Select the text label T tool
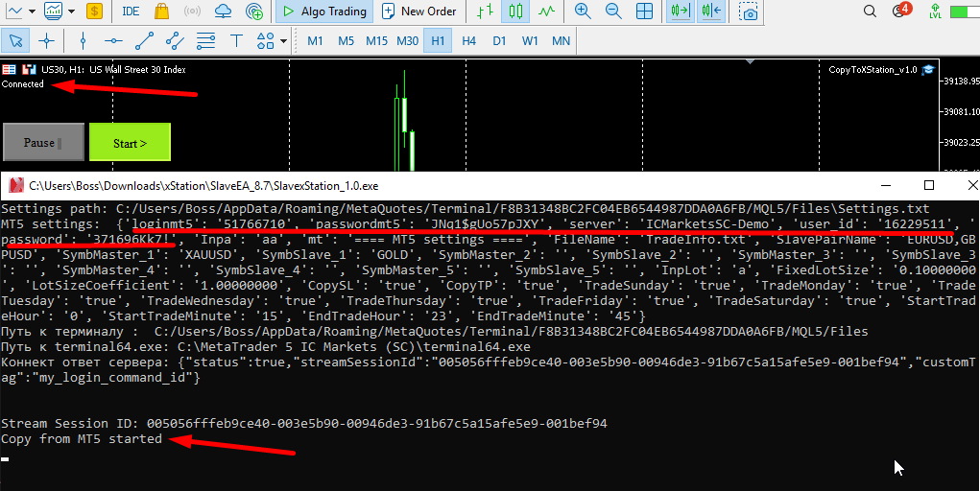The width and height of the screenshot is (980, 491). pyautogui.click(x=236, y=40)
